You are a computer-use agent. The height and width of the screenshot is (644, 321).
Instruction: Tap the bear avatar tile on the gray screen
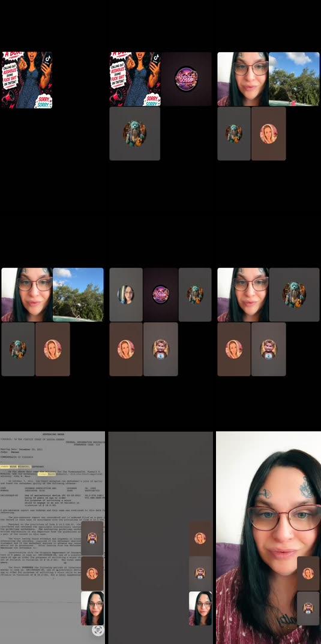coord(200,573)
